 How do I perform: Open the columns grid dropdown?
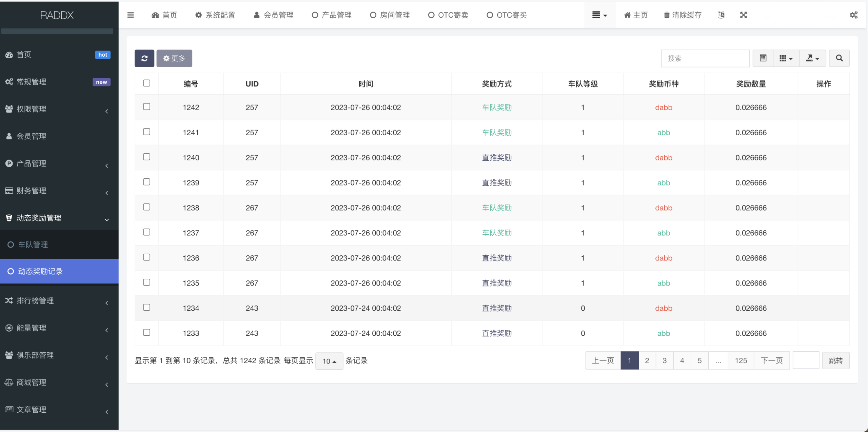tap(786, 58)
